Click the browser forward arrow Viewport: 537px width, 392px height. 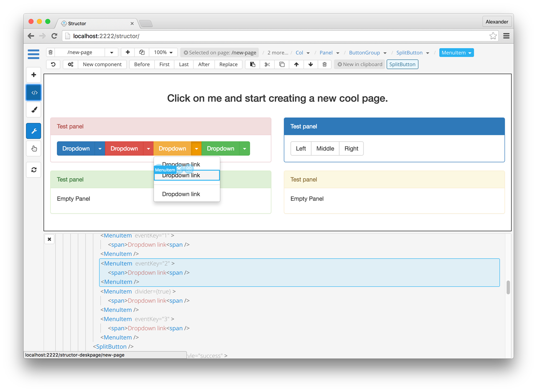click(x=42, y=36)
